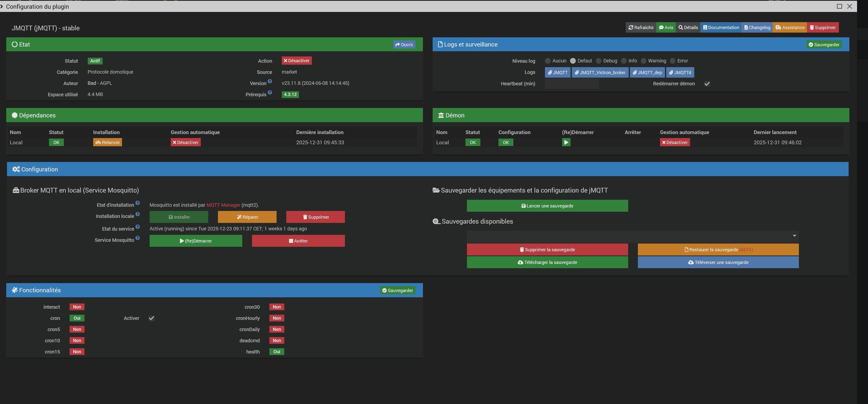868x404 pixels.
Task: Select the Debug log level radio
Action: point(598,61)
